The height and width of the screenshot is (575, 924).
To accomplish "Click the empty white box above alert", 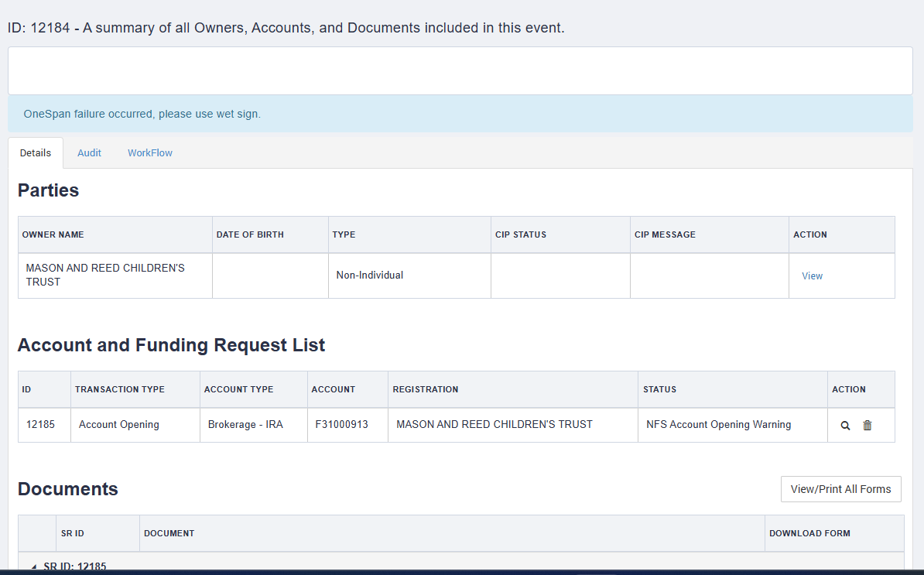I will (x=460, y=71).
